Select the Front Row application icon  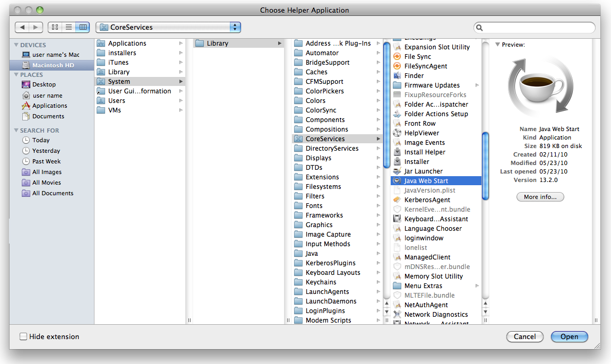pyautogui.click(x=397, y=124)
